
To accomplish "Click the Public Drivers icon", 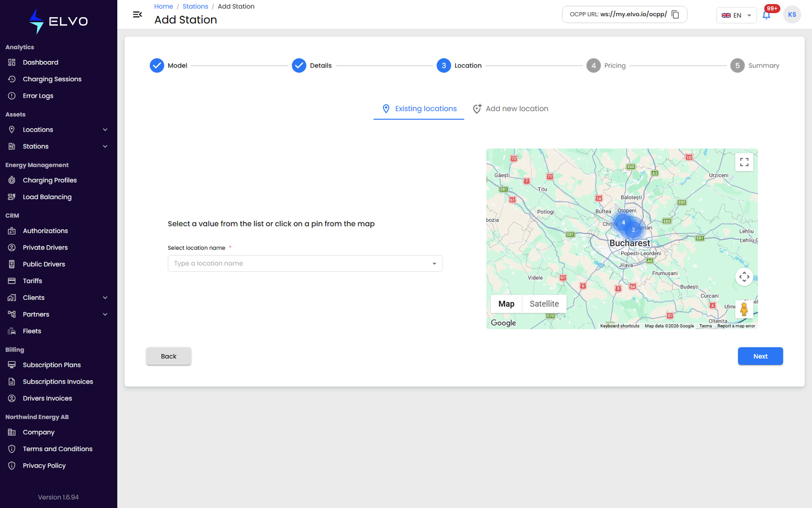I will 12,264.
